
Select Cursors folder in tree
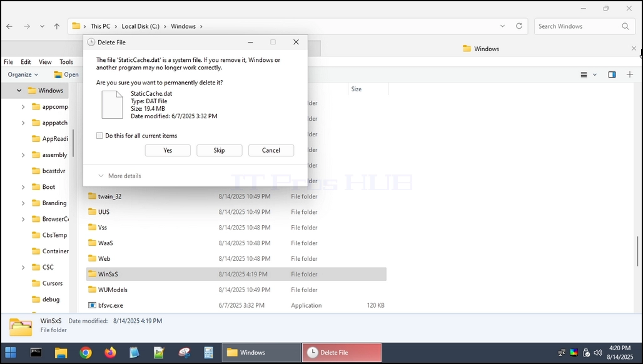48,283
